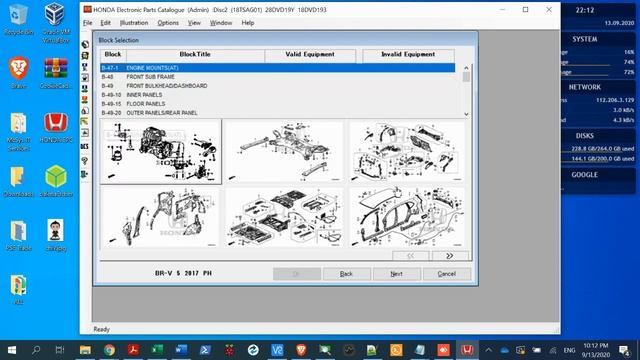Select the front sub frame illustration thumbnail
The height and width of the screenshot is (360, 640).
(284, 152)
